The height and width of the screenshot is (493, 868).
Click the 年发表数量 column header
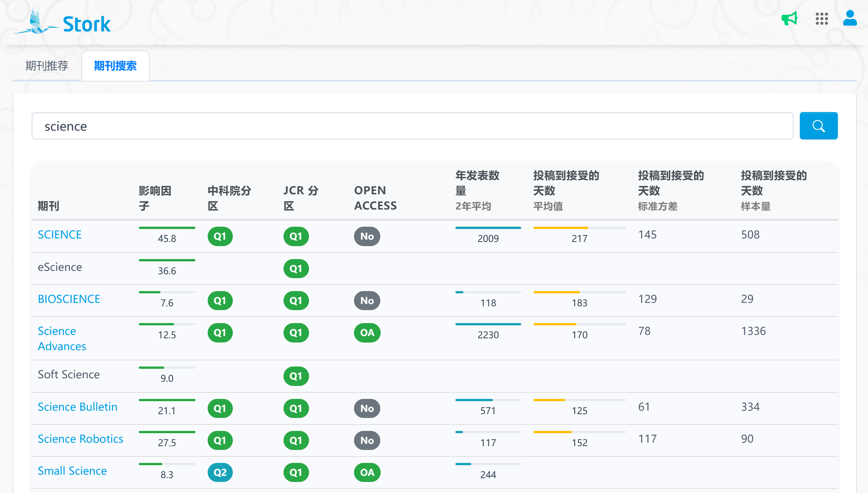477,183
